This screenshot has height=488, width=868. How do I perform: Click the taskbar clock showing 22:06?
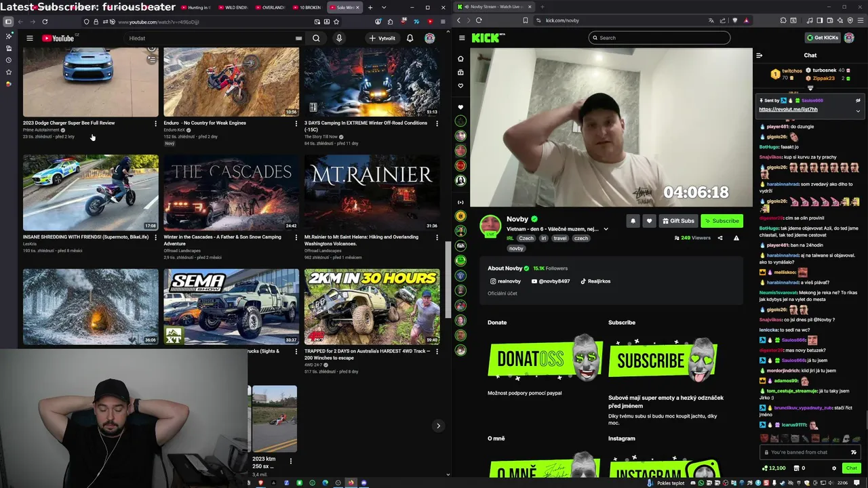[x=842, y=483]
